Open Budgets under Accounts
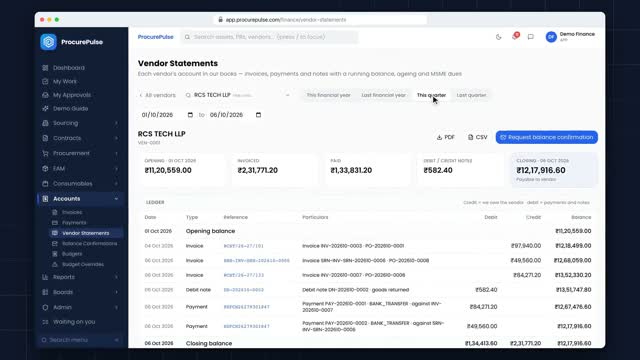This screenshot has height=360, width=640. click(x=72, y=254)
